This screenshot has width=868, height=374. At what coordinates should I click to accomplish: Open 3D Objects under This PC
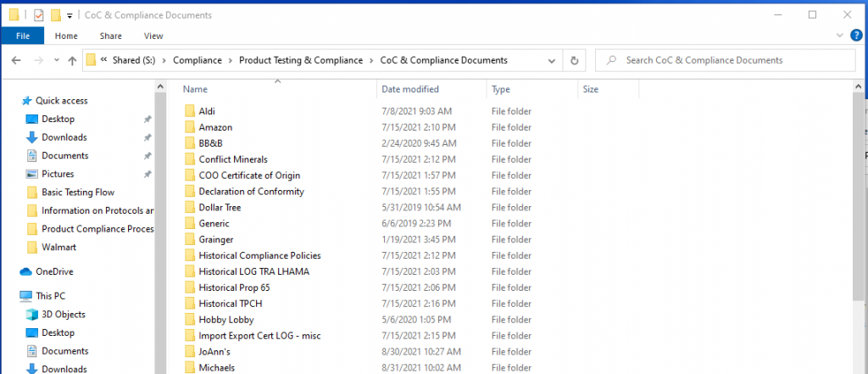63,315
